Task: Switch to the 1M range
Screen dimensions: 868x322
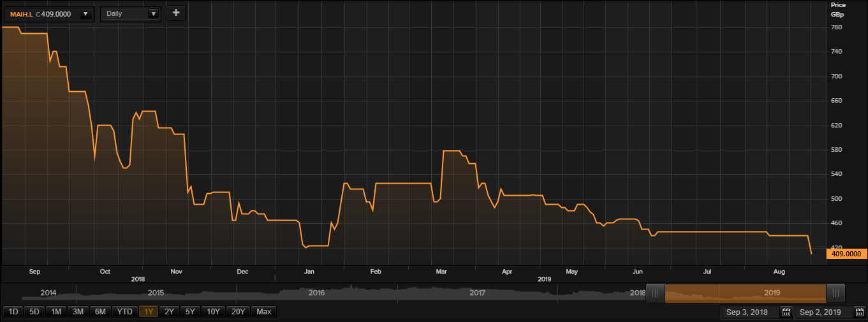Action: (x=56, y=312)
